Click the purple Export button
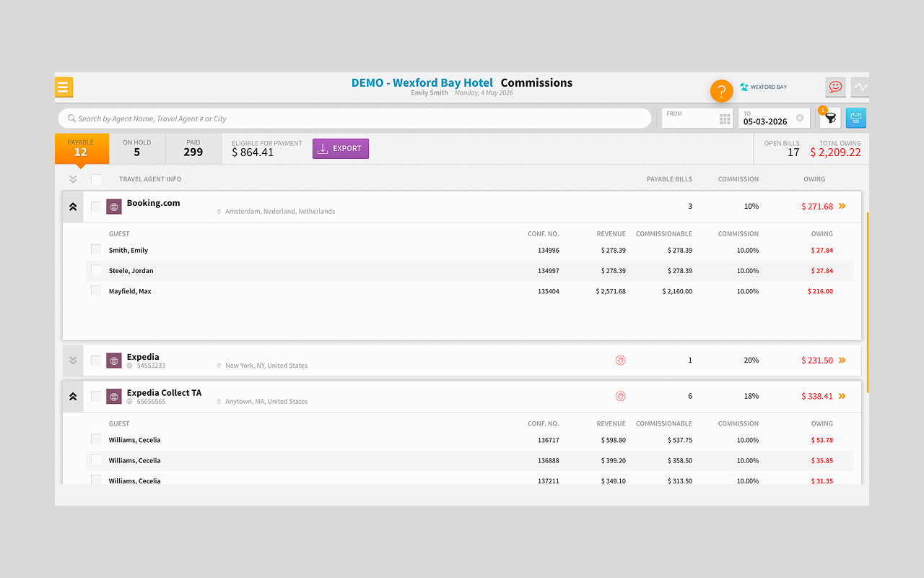924x578 pixels. 341,148
